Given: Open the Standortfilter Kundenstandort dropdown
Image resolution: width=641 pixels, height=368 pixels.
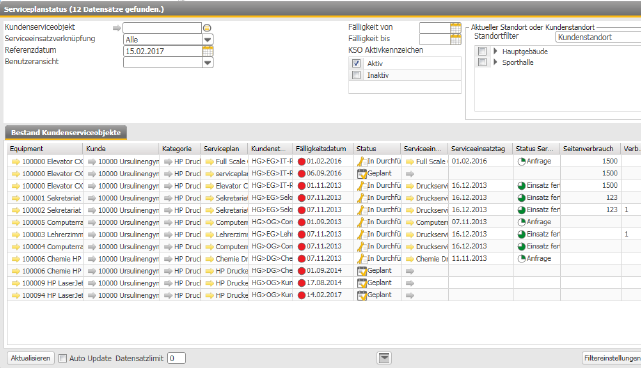Looking at the screenshot, I should point(598,37).
